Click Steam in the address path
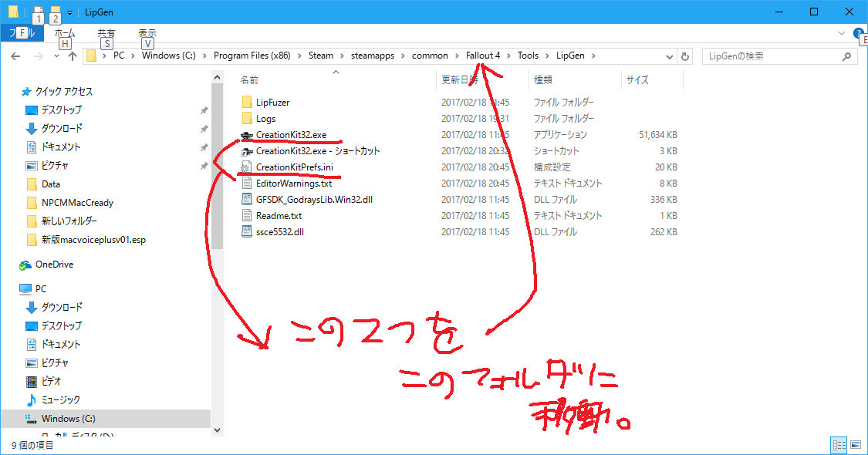 tap(321, 56)
